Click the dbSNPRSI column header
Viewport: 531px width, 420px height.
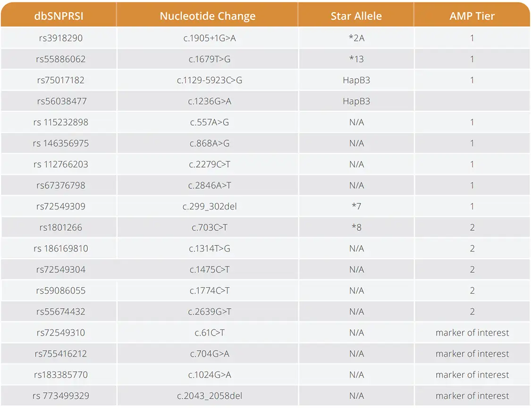click(x=59, y=16)
